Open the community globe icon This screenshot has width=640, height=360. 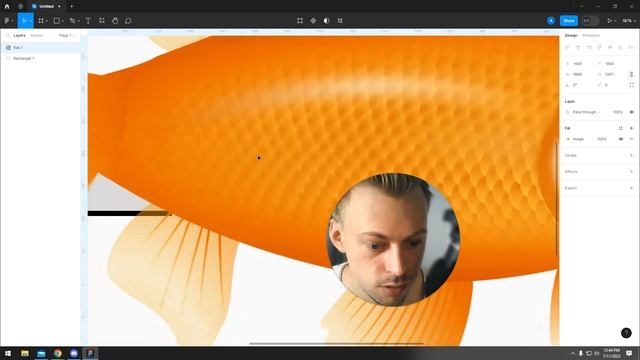pyautogui.click(x=20, y=6)
